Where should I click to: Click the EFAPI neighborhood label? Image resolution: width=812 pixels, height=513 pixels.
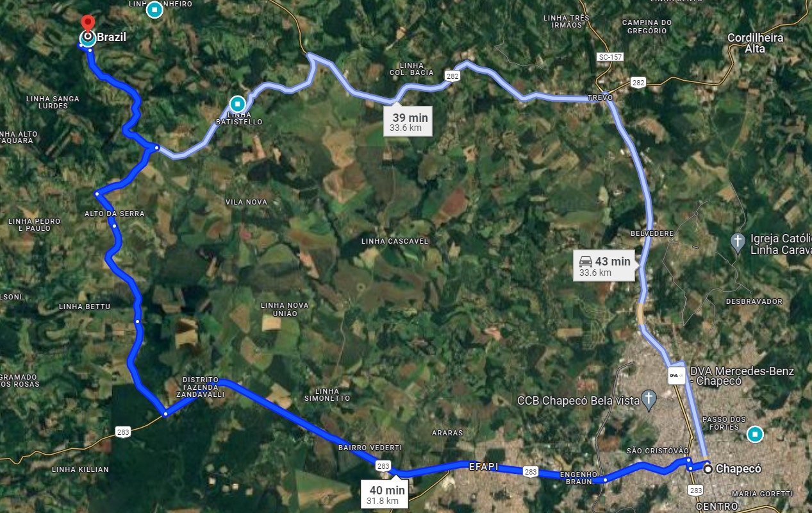(483, 467)
